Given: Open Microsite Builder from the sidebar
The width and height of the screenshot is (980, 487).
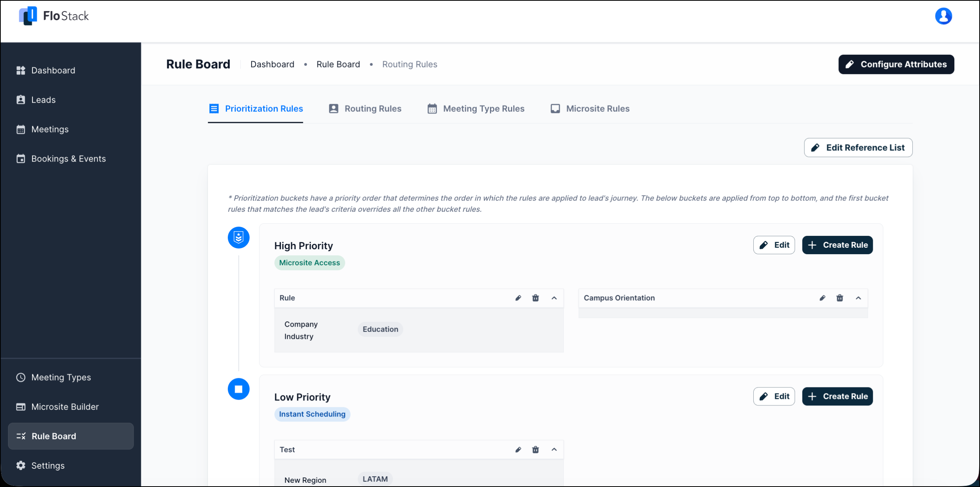Looking at the screenshot, I should click(x=71, y=407).
